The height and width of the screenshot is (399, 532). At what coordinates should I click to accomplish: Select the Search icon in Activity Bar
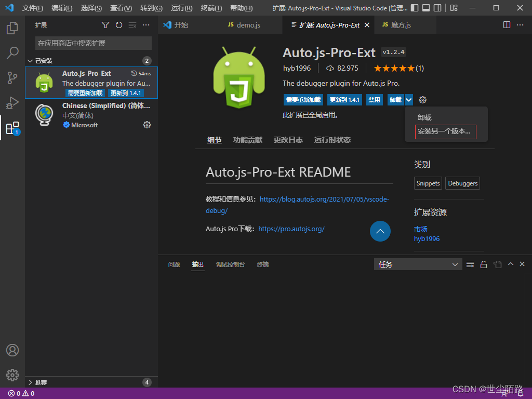(x=12, y=52)
